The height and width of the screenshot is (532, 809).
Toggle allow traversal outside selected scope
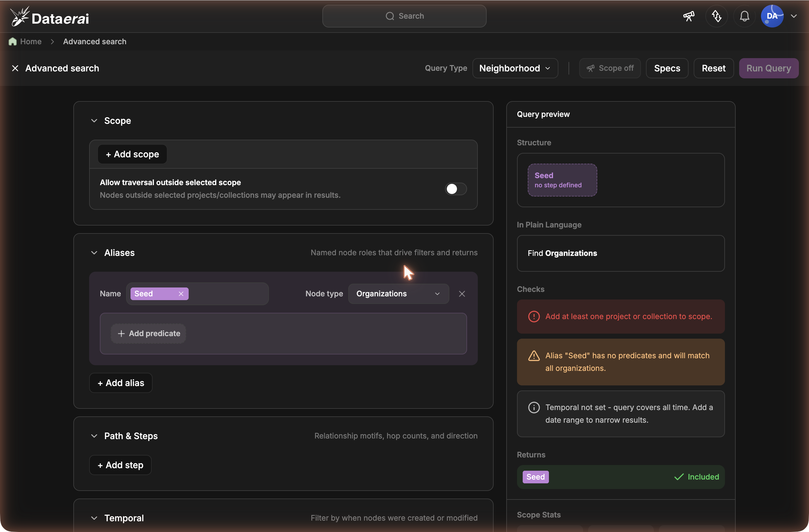(x=456, y=189)
